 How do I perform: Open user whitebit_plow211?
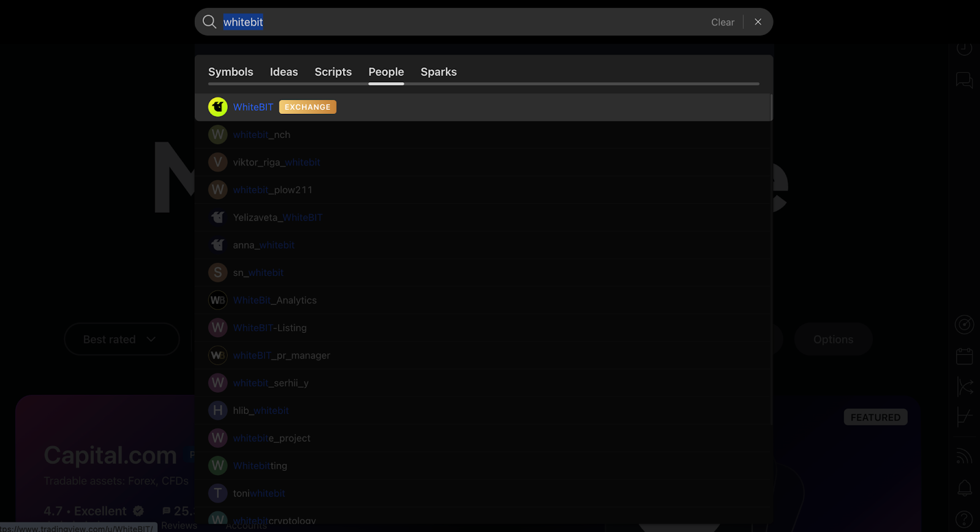point(483,190)
